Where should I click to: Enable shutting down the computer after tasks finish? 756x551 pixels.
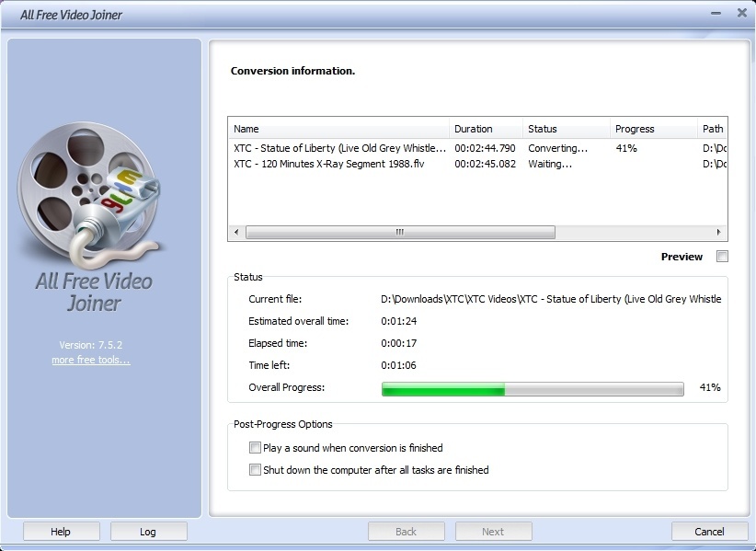255,470
